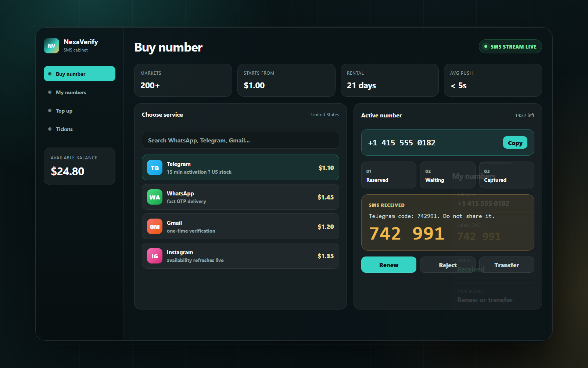Viewport: 588px width, 368px height.
Task: Click the Choose service panel title
Action: (x=162, y=115)
